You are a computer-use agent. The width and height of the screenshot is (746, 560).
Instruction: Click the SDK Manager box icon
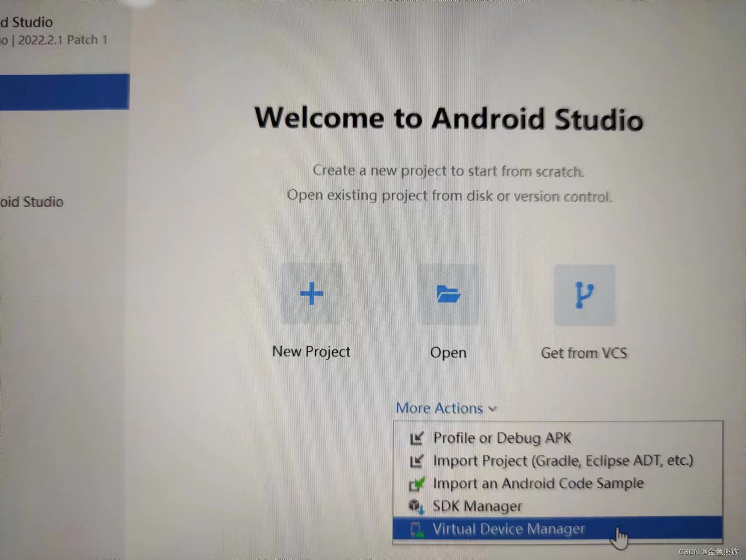pos(416,506)
